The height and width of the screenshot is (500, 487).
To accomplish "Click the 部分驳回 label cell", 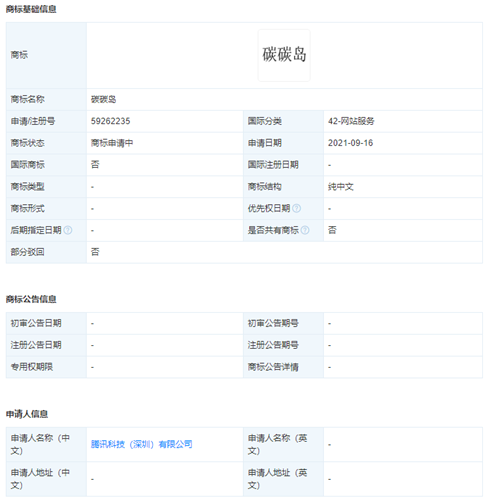I will tap(46, 252).
